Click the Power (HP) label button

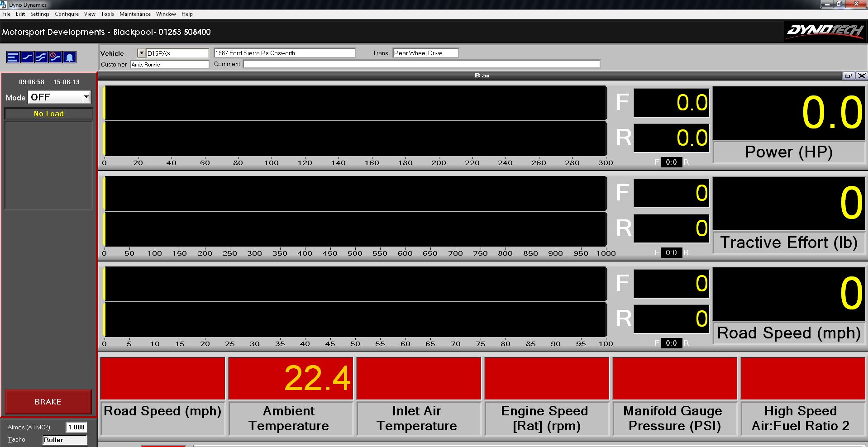pyautogui.click(x=788, y=152)
